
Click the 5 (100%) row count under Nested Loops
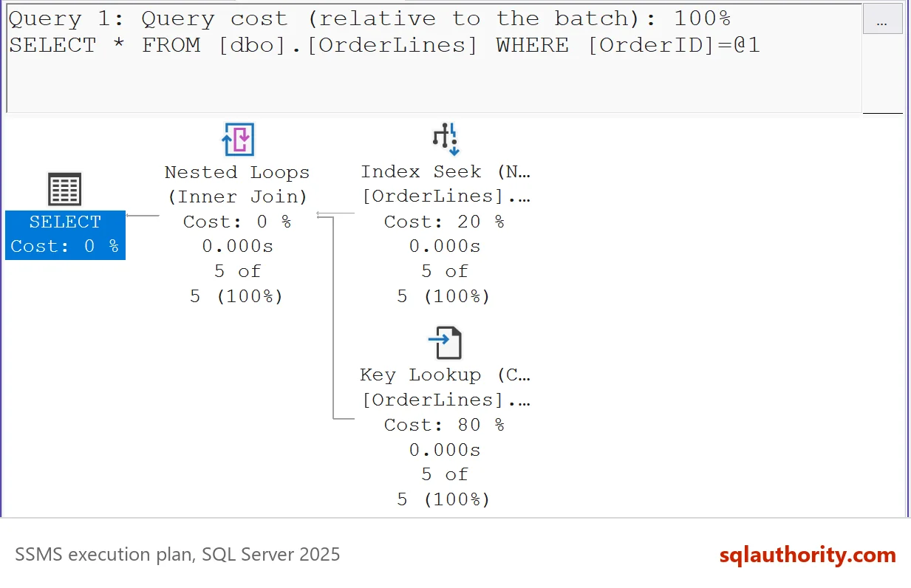tap(236, 297)
